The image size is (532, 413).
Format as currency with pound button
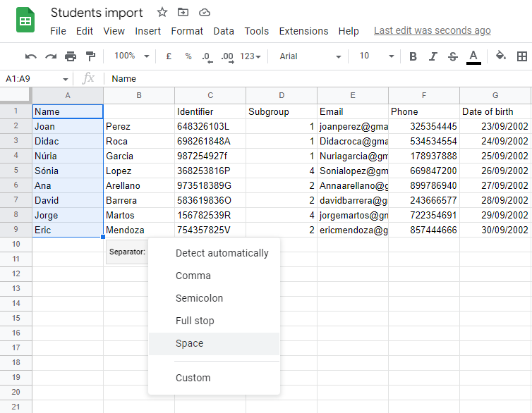[x=169, y=56]
